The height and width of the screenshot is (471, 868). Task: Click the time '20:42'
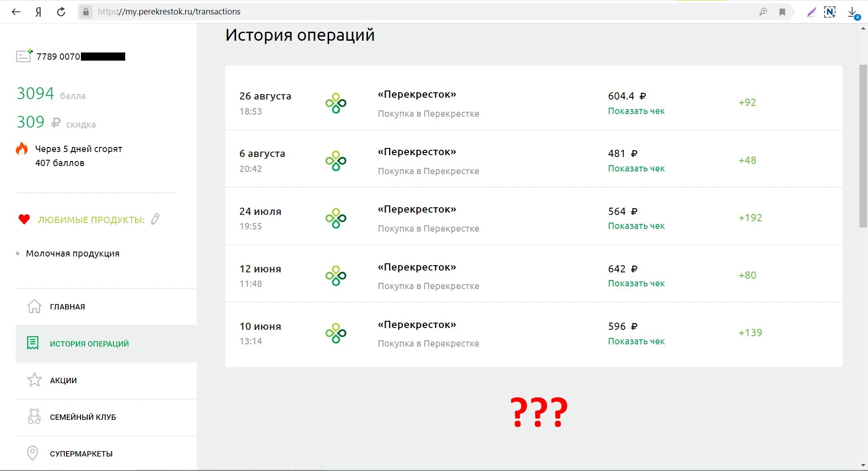click(251, 169)
